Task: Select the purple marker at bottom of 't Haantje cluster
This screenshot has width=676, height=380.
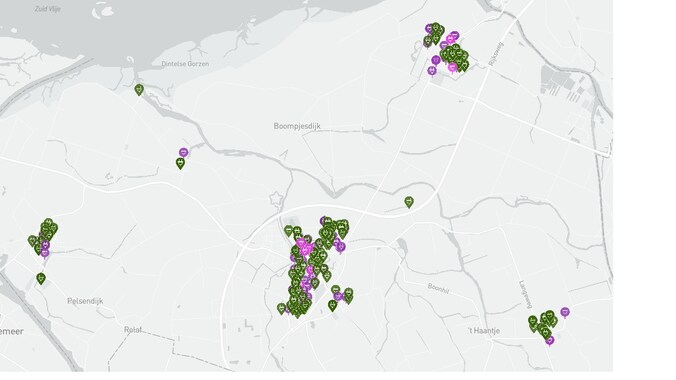Action: pos(550,341)
